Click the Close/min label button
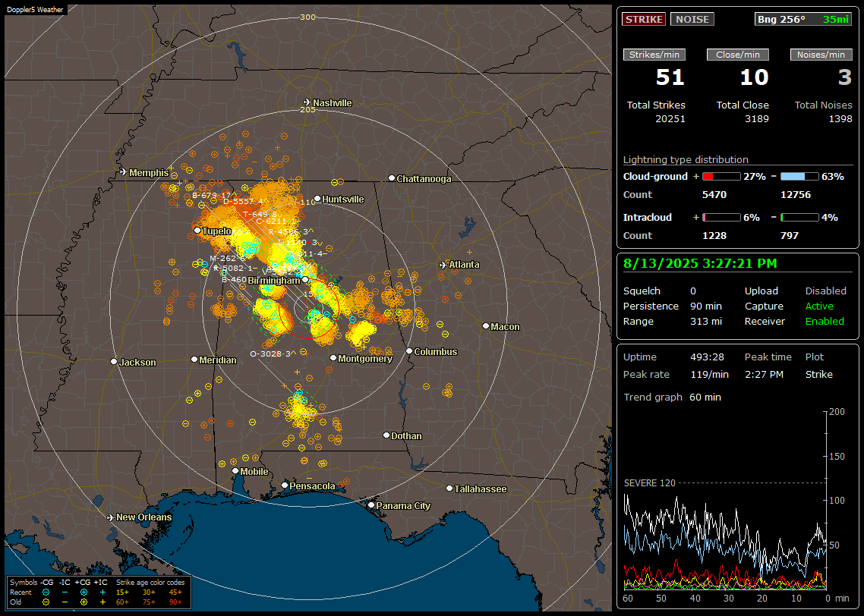Viewport: 864px width, 616px height. click(x=738, y=55)
